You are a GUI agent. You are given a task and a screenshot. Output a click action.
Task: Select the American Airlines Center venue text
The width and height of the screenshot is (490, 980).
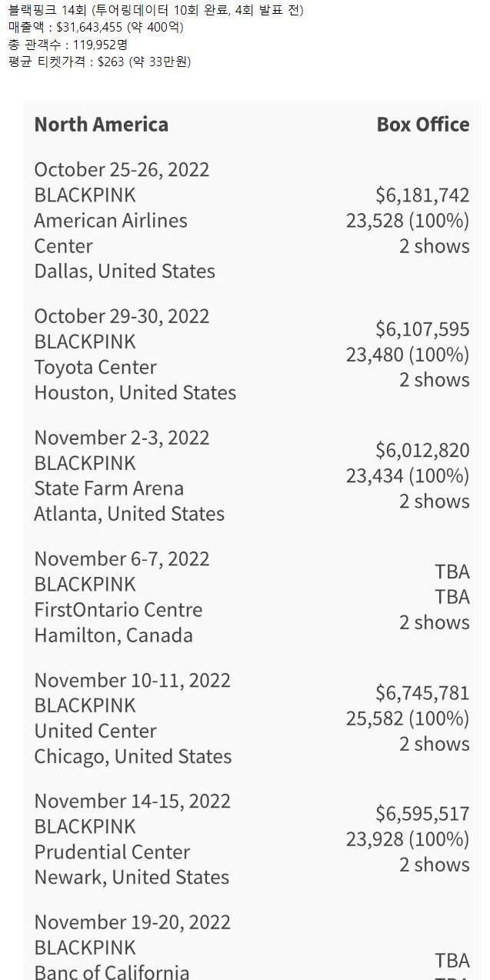click(x=110, y=233)
